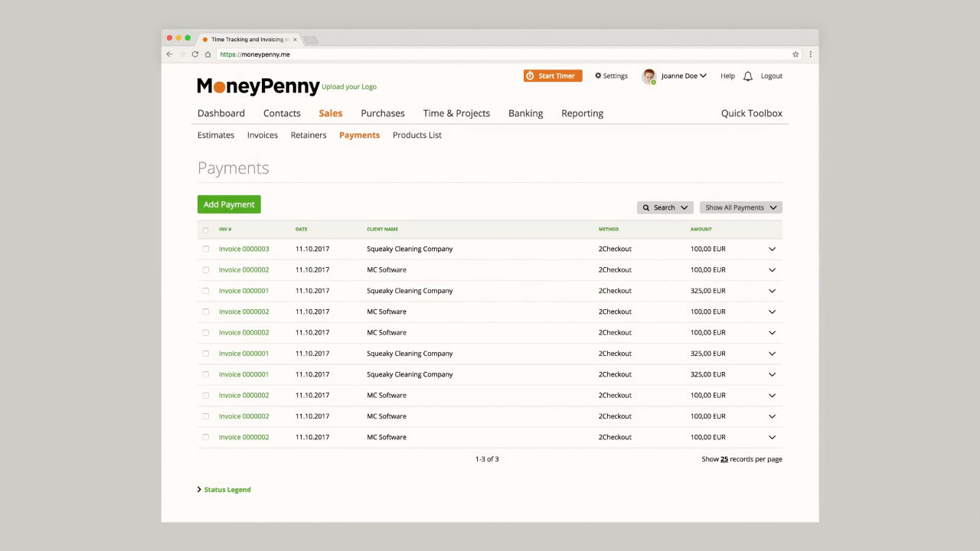
Task: Sort by the AMOUNT column header
Action: click(701, 229)
